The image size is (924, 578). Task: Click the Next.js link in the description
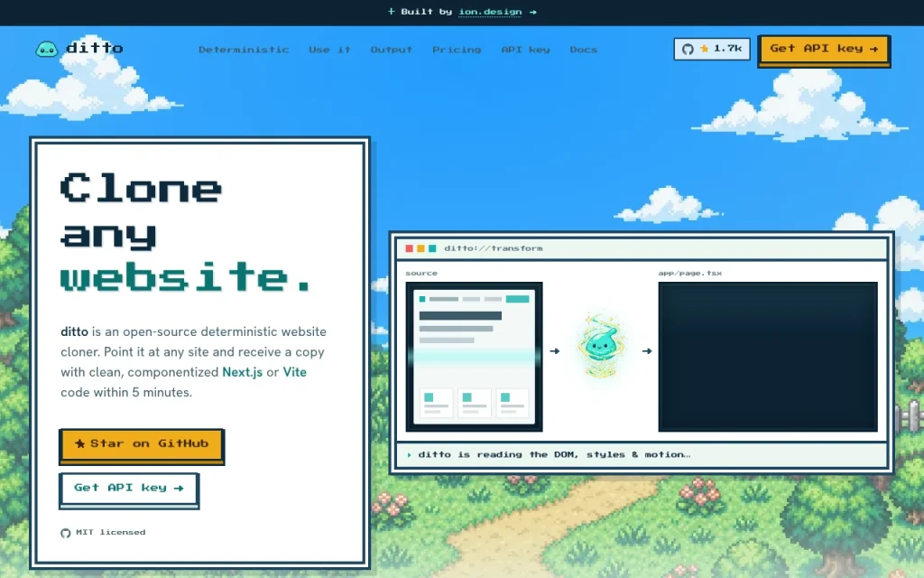coord(242,372)
